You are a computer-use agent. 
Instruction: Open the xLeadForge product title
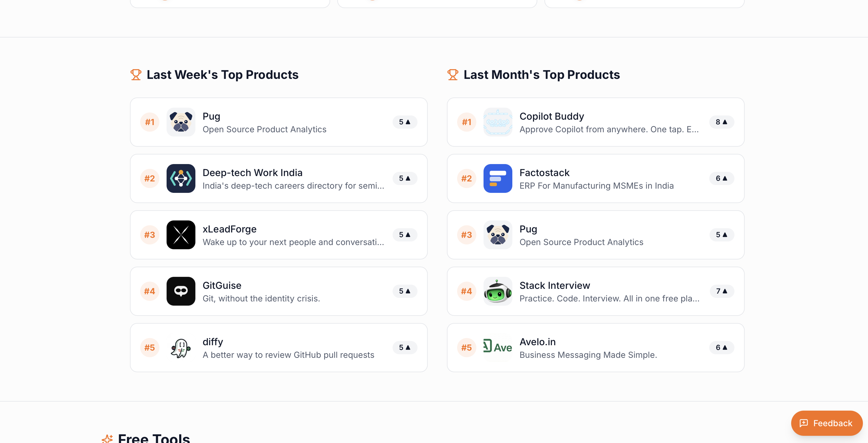(230, 229)
